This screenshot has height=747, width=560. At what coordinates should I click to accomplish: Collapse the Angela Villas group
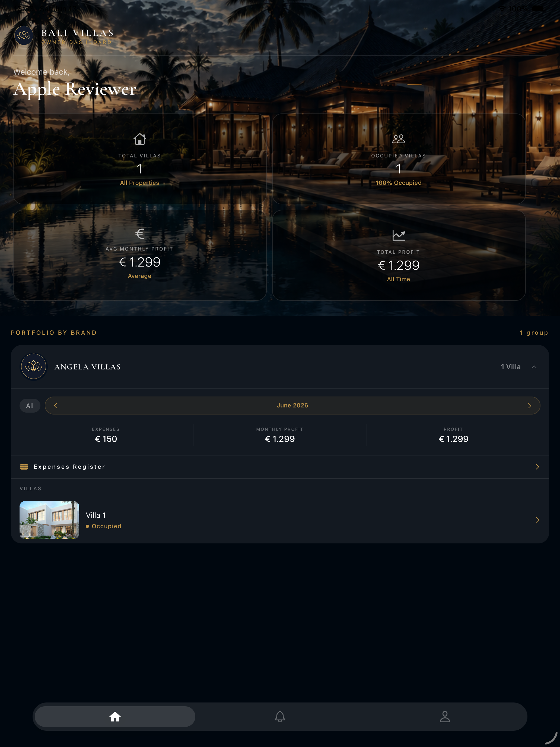coord(534,367)
